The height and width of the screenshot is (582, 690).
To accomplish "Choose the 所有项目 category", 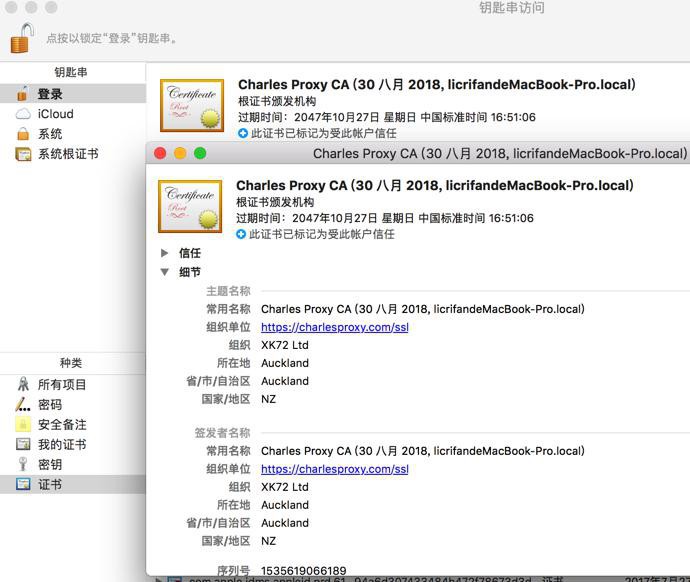I will [62, 384].
